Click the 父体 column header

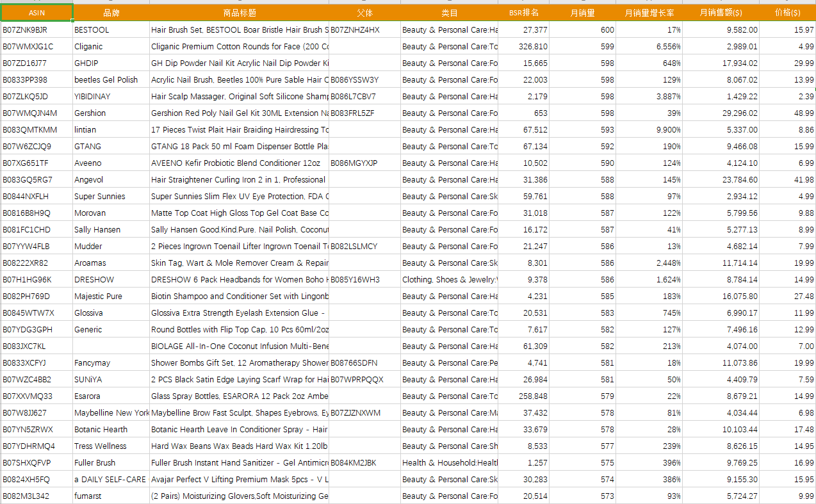(365, 13)
